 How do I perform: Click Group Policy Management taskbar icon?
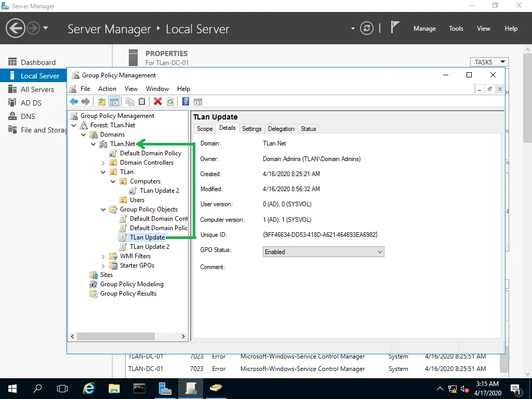coord(191,388)
